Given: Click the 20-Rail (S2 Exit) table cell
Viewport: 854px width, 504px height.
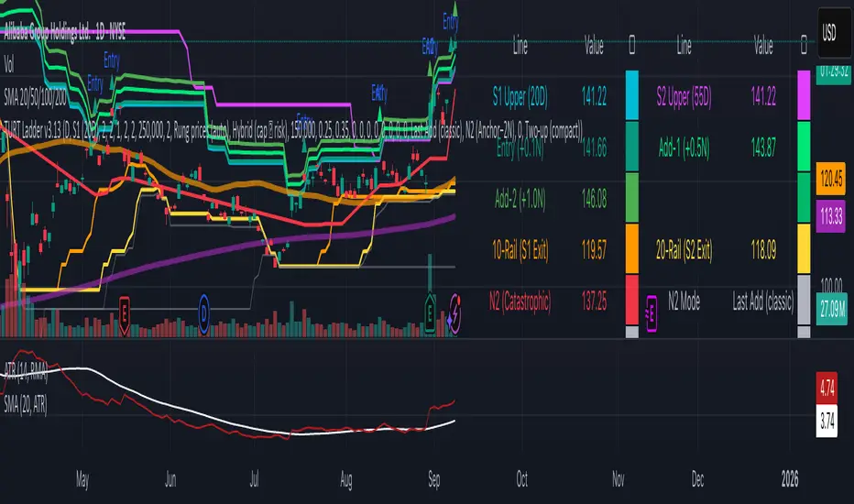Looking at the screenshot, I should [x=684, y=250].
